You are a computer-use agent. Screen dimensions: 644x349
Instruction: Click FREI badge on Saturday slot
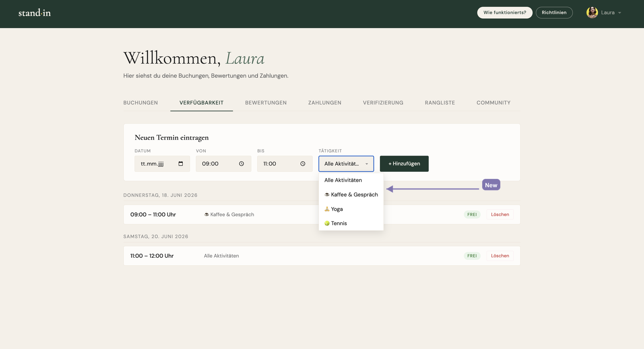click(x=472, y=256)
